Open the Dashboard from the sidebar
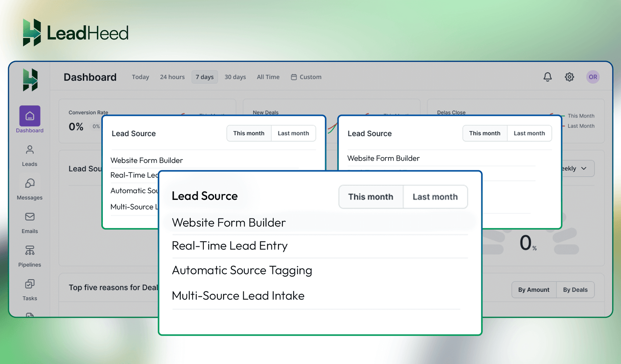 [29, 118]
